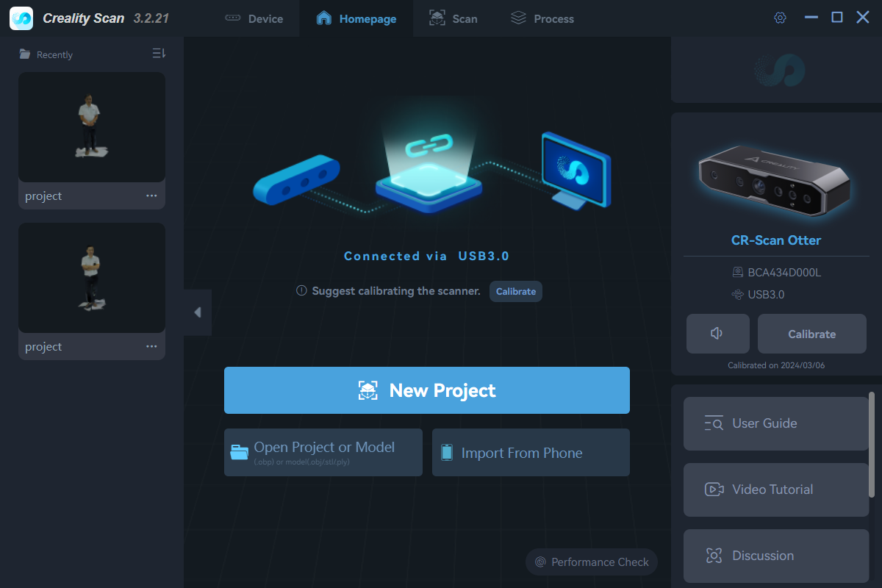Click the info icon beside the calibration suggestion
This screenshot has height=588, width=882.
click(301, 290)
